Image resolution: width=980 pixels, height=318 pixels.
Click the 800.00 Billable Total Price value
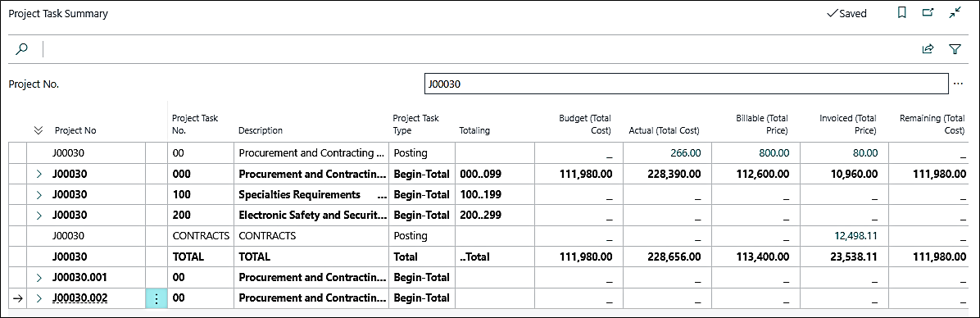click(774, 152)
